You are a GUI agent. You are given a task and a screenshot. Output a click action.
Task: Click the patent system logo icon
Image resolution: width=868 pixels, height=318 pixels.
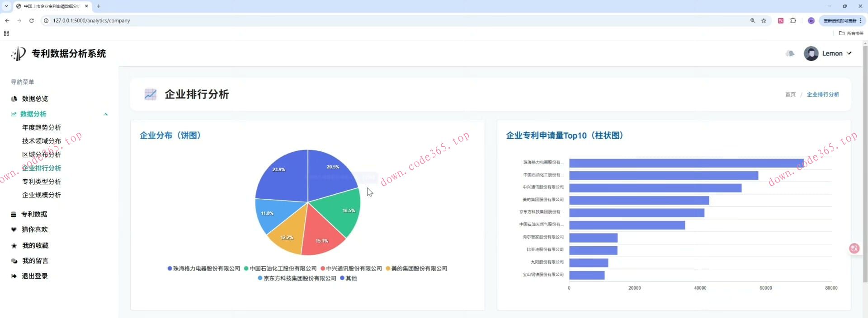coord(19,53)
